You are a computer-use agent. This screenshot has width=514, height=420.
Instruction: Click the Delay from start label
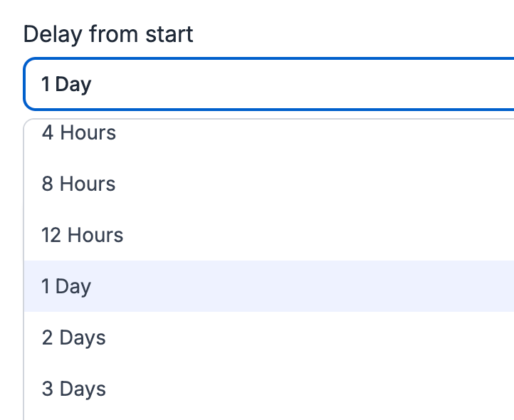108,34
